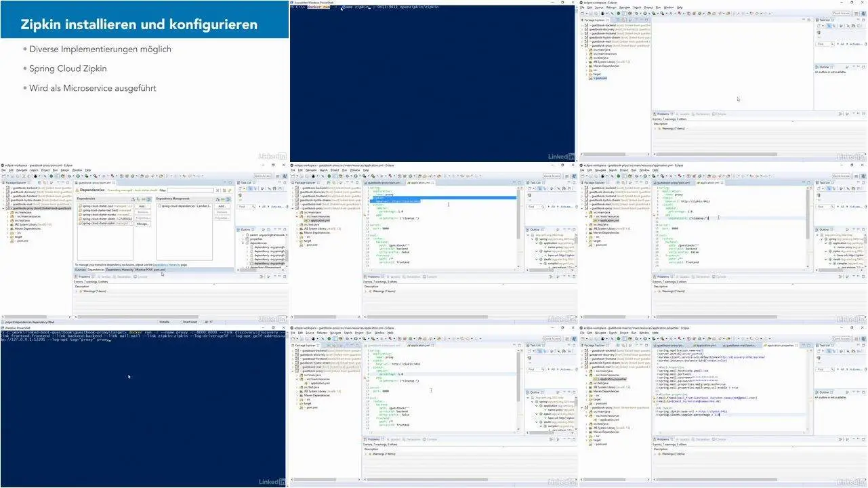Viewport: 868px width, 488px height.
Task: Click Debug bug icon in pom.xml window toolbar
Action: click(69, 176)
